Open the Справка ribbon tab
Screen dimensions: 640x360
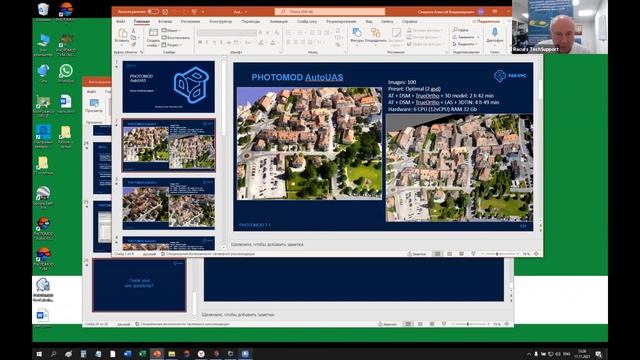(409, 21)
